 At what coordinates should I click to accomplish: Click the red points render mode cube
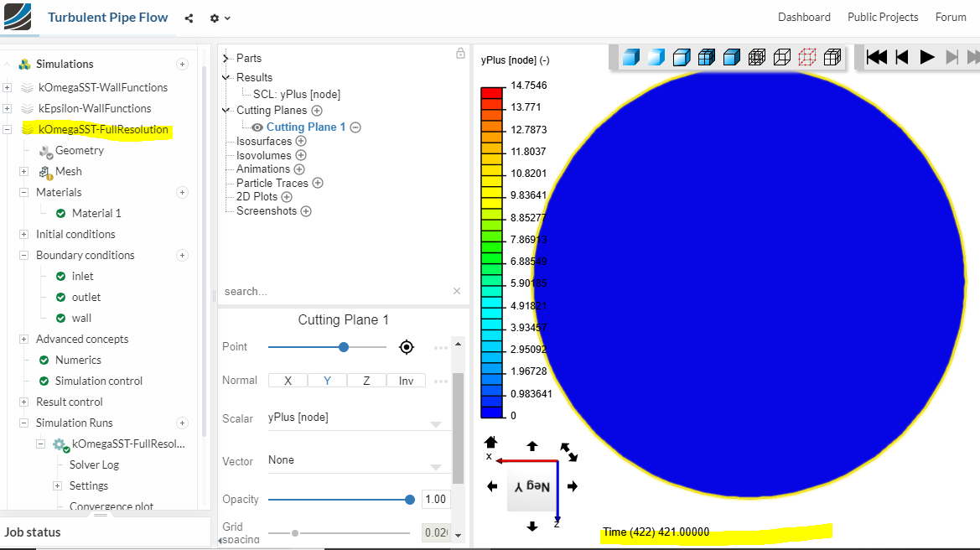(806, 57)
